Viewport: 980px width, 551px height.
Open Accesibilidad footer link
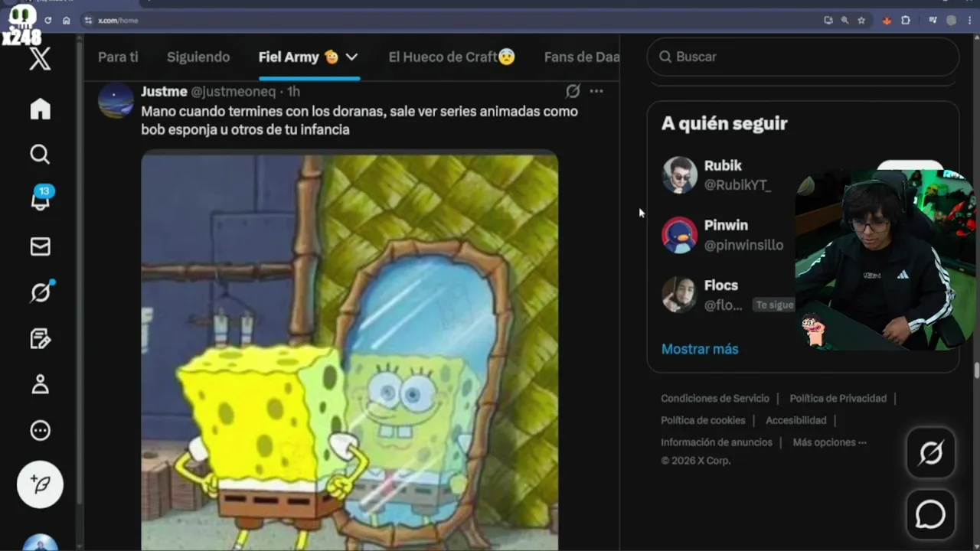(796, 420)
